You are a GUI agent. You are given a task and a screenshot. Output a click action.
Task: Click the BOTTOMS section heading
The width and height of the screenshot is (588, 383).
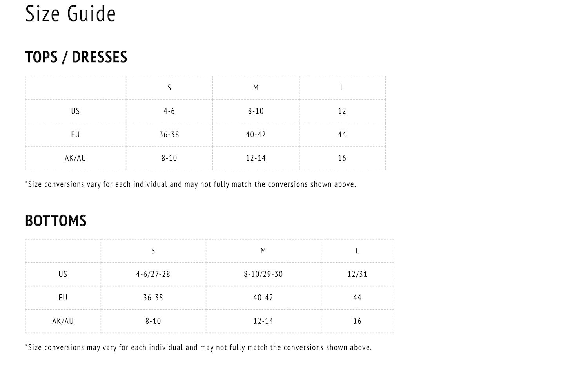(56, 221)
